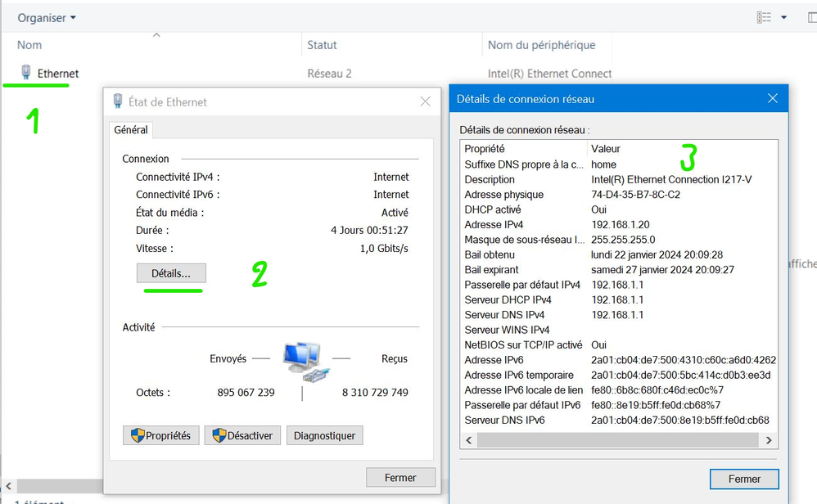Click the network activity computers icon
Image resolution: width=817 pixels, height=504 pixels.
click(302, 362)
